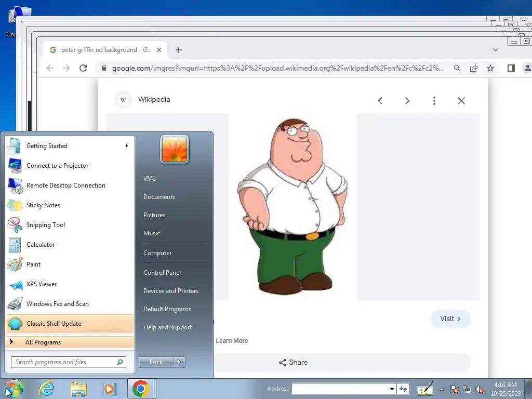Open the VM1 user folder
Viewport: 532px width, 399px height.
pyautogui.click(x=149, y=179)
